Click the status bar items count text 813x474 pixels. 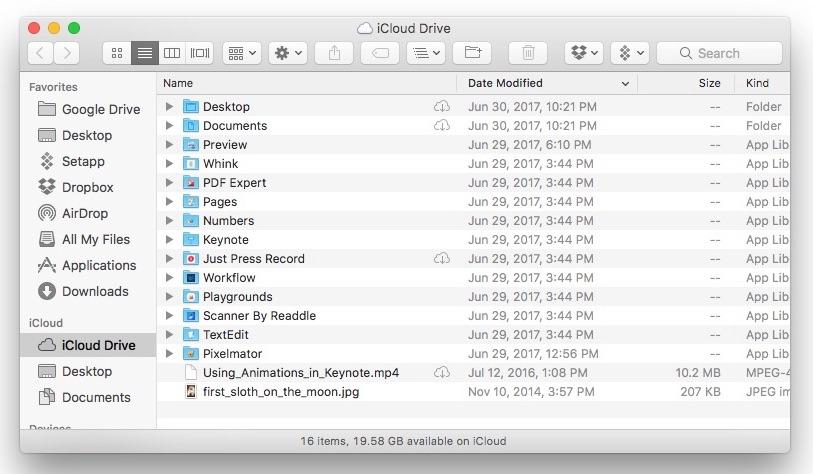tap(403, 441)
